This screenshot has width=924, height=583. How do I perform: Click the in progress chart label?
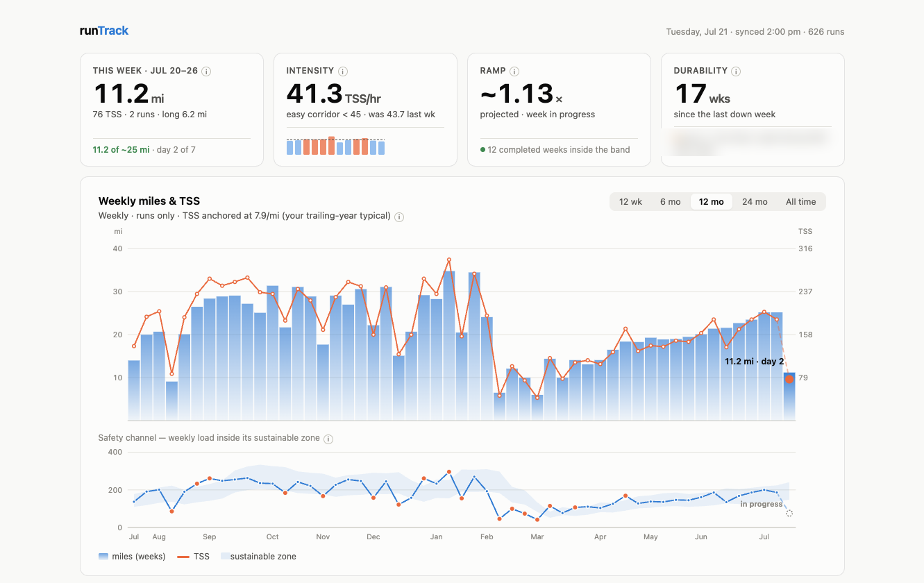click(762, 504)
